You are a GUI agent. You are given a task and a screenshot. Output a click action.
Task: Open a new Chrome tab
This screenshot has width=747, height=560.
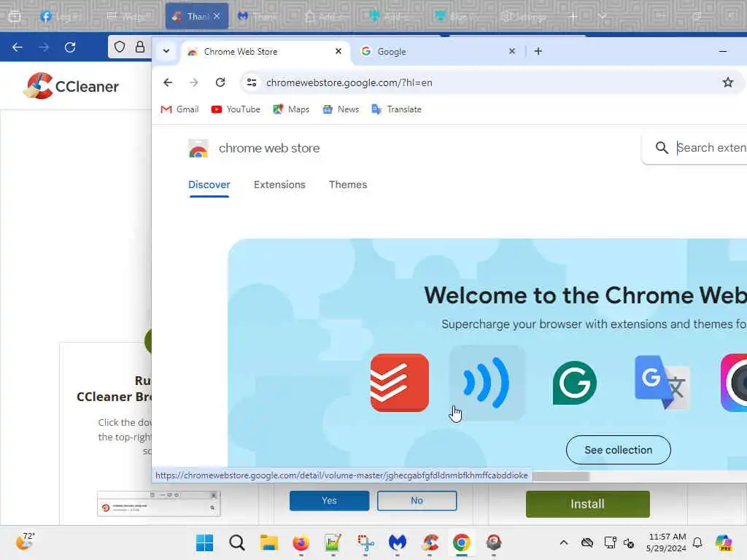pyautogui.click(x=538, y=51)
